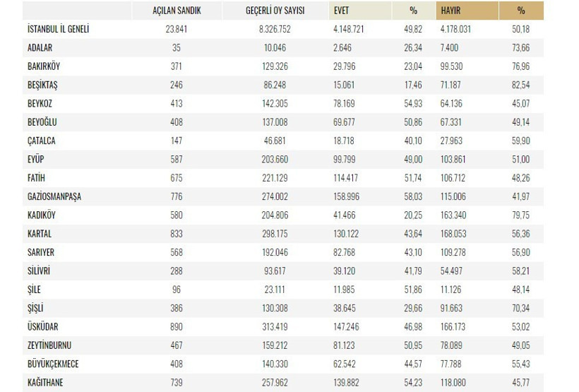Select the BEYKOZ row label
This screenshot has height=392, width=579.
coord(40,103)
